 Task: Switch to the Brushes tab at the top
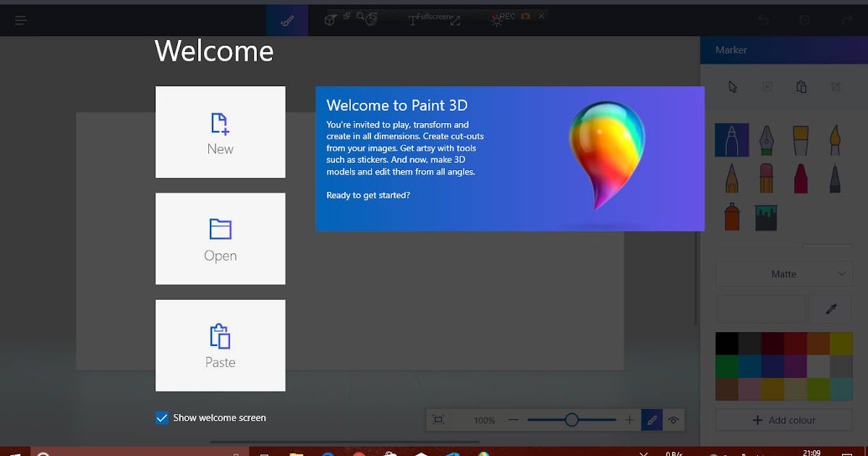[286, 20]
